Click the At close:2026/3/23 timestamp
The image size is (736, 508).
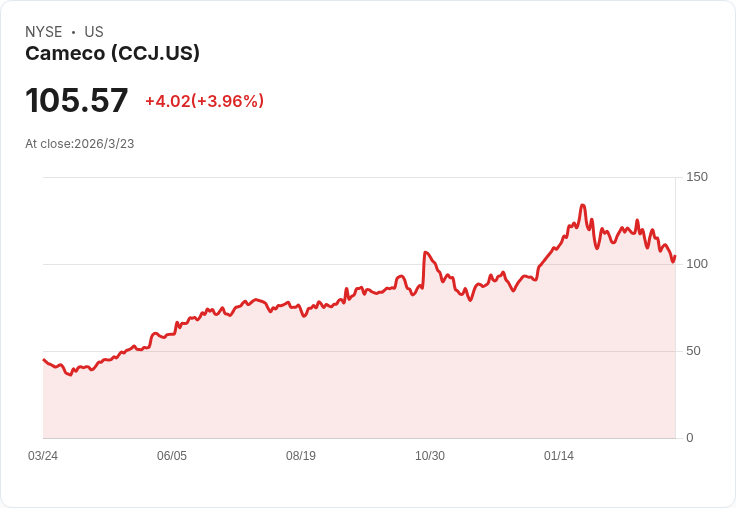79,144
